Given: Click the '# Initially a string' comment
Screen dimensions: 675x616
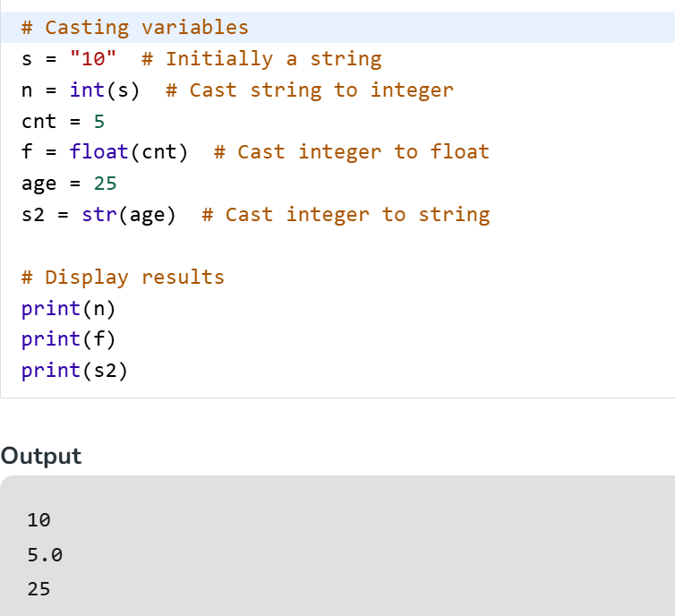Looking at the screenshot, I should (261, 59).
